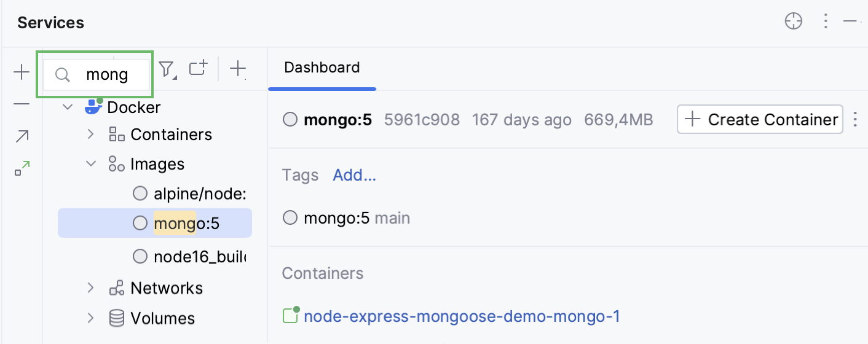Click the green arrow icon on left bar
Screen dimensions: 868x344
(x=22, y=168)
